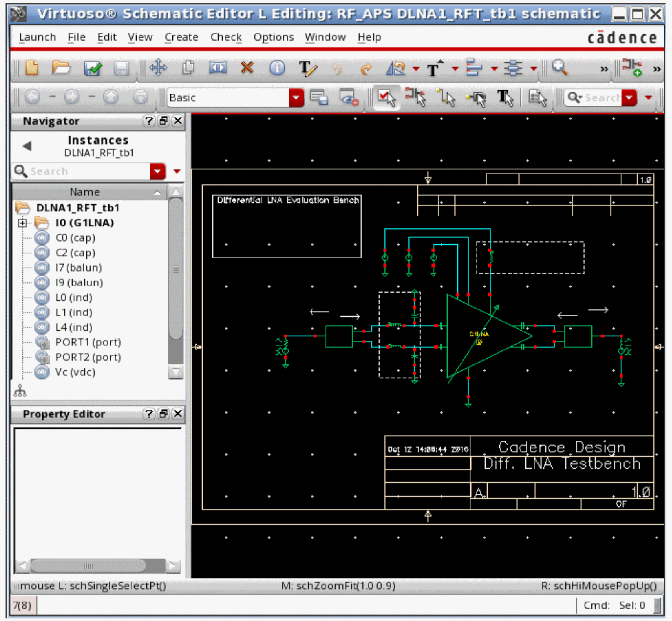
Task: Click the Check and Save toolbar icon
Action: (92, 68)
